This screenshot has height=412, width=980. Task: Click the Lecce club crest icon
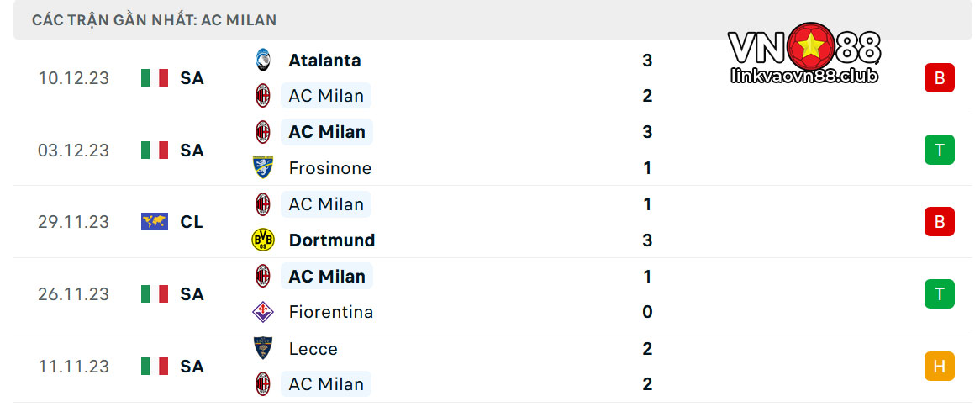pyautogui.click(x=262, y=348)
